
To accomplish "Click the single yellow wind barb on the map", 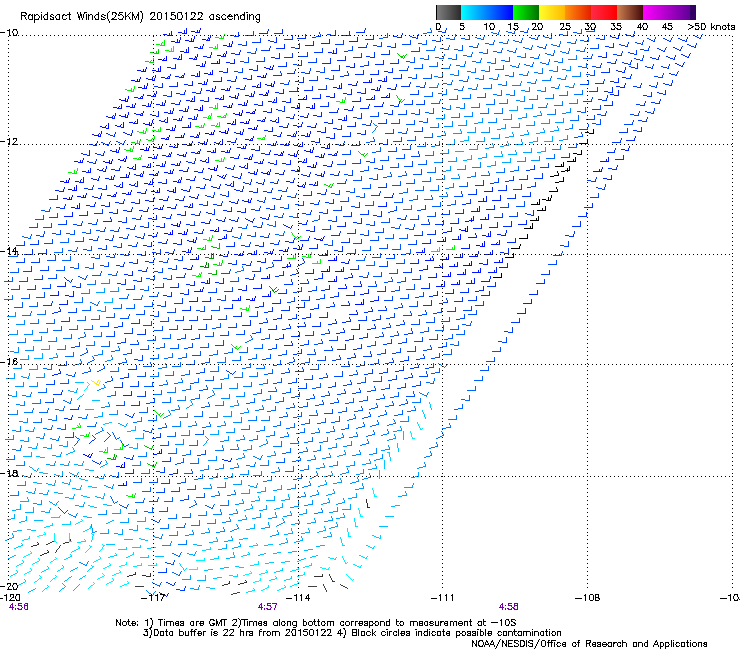I will (96, 382).
